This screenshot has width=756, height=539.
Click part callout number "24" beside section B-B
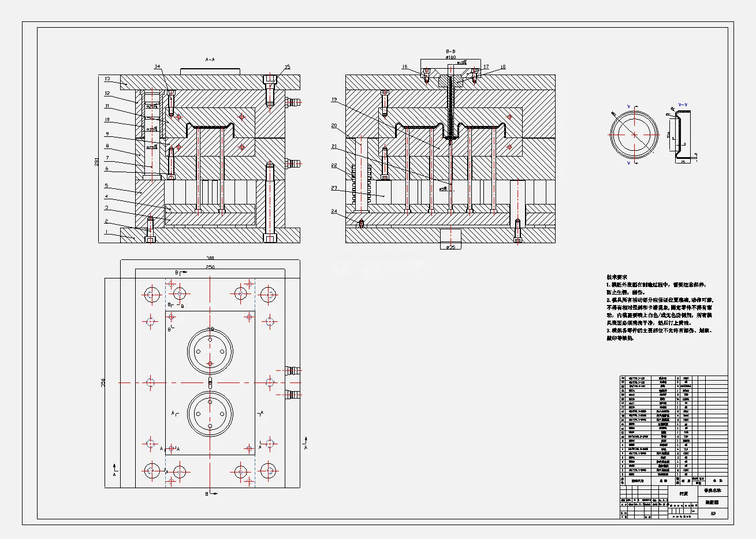click(x=334, y=211)
